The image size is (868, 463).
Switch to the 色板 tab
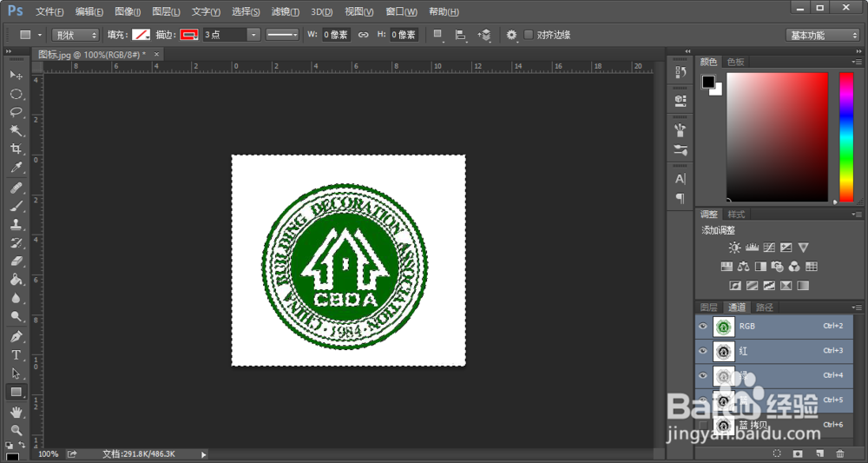click(x=736, y=62)
